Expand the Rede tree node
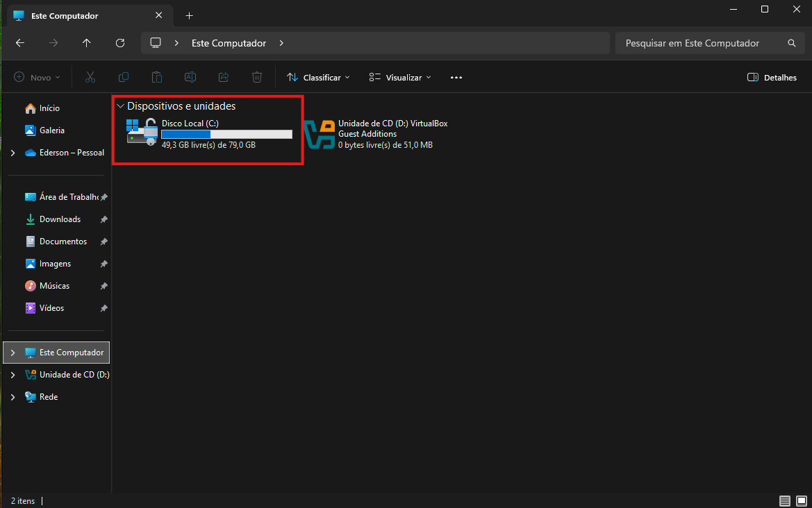The height and width of the screenshot is (508, 812). click(x=13, y=397)
